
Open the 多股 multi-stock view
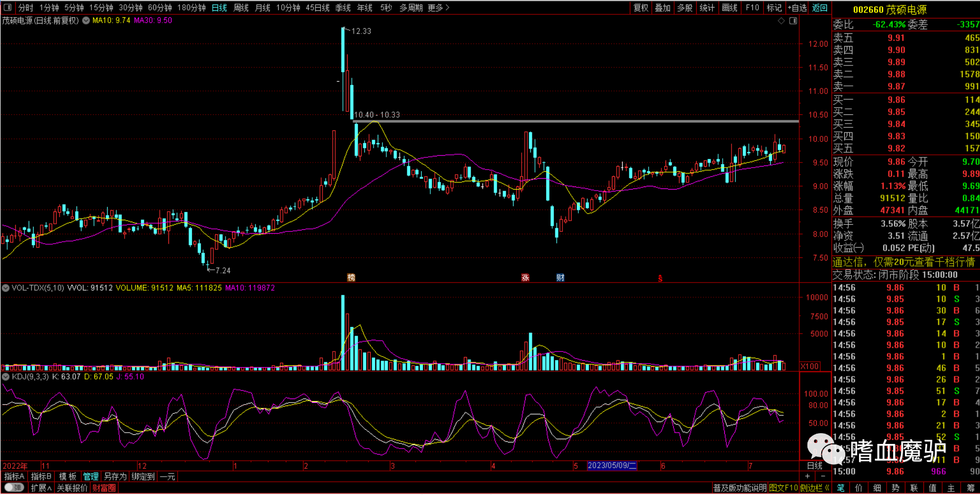click(x=685, y=8)
